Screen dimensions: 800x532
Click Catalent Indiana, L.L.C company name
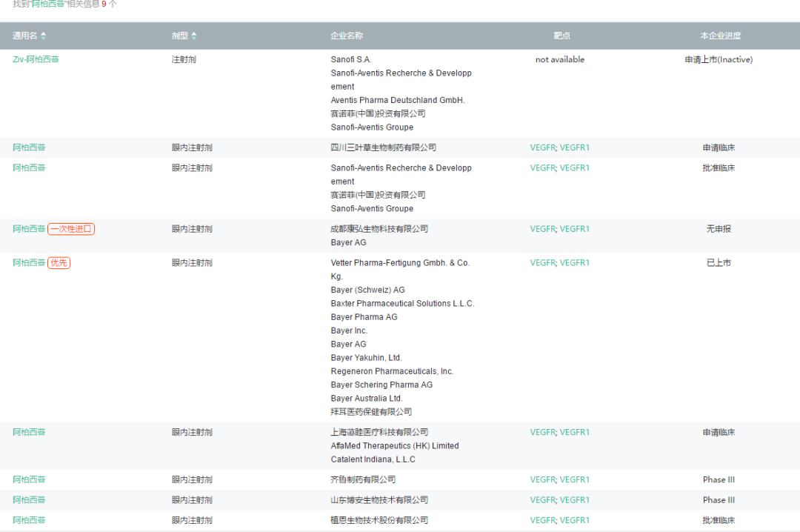373,459
